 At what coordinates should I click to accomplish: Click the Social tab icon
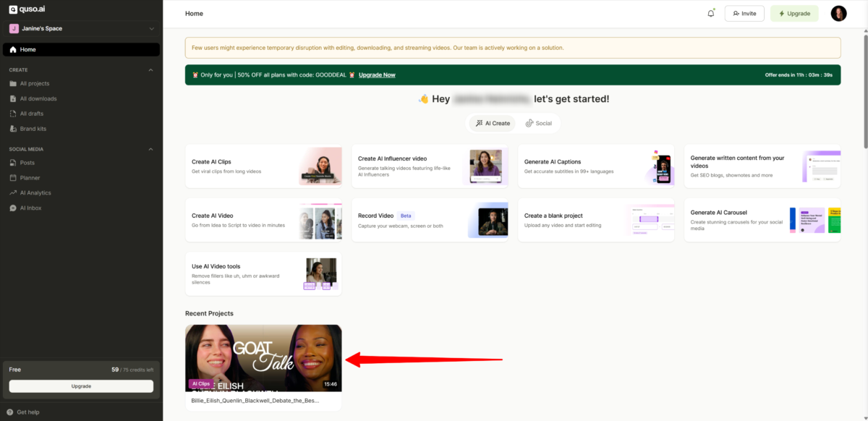[529, 123]
